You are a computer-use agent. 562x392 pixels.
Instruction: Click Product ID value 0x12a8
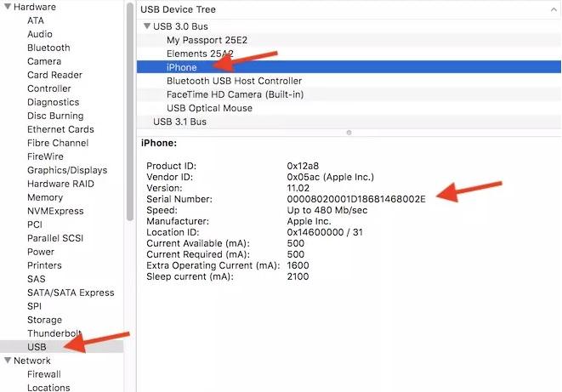click(x=303, y=166)
